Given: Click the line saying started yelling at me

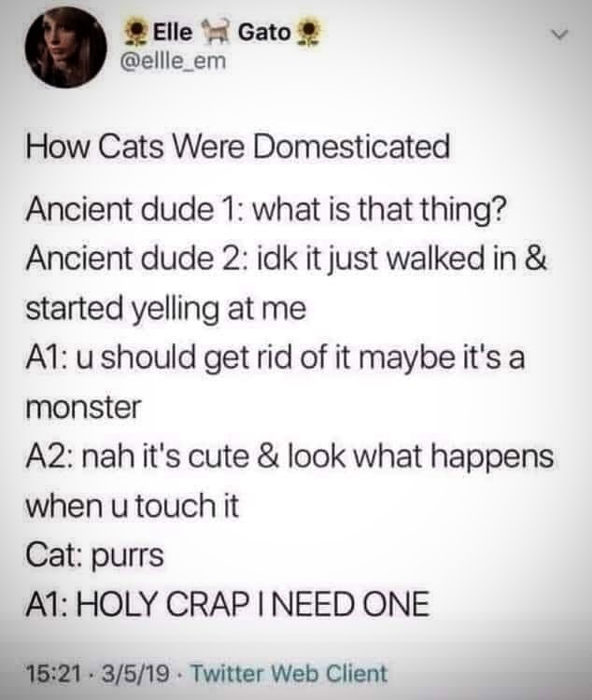Looking at the screenshot, I should (x=166, y=309).
